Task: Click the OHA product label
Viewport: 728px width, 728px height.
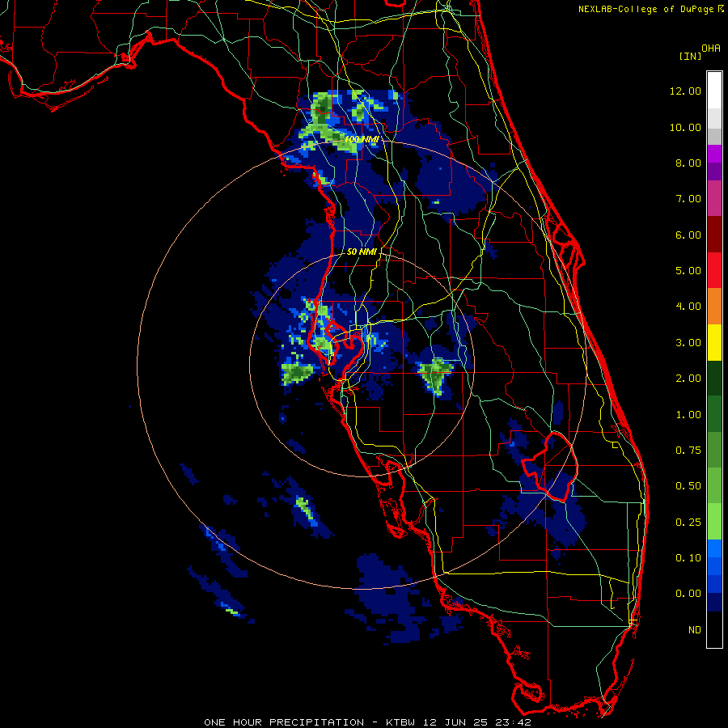Action: [711, 49]
